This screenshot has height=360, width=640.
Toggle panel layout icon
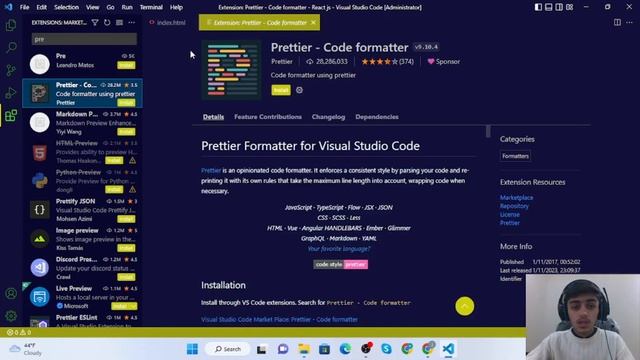549,7
